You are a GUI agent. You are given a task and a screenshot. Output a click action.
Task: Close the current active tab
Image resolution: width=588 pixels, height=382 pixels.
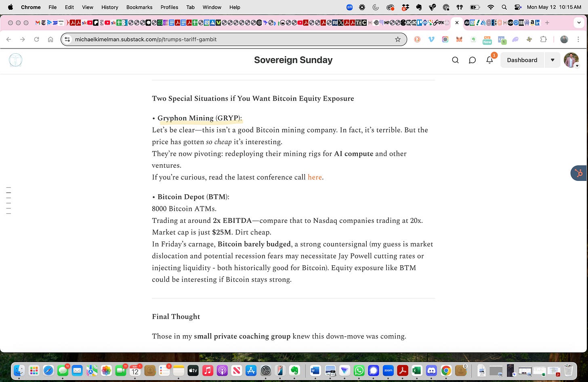click(x=457, y=23)
